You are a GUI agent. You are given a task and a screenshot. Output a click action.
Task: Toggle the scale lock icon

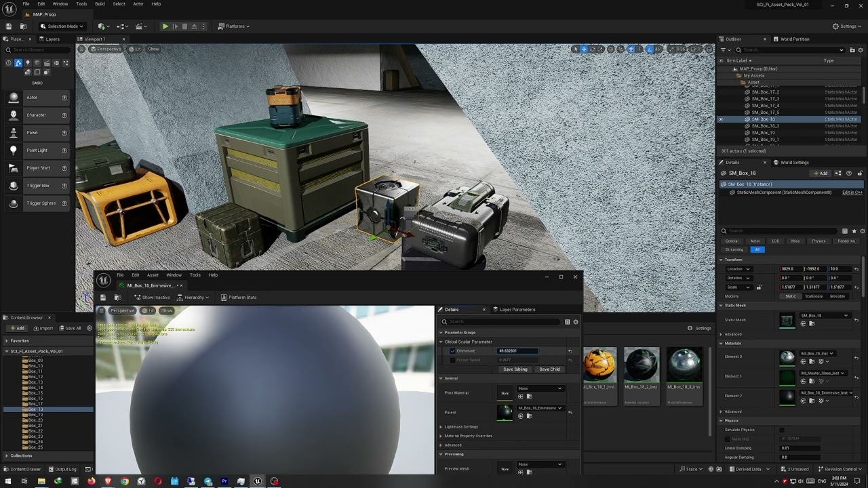click(x=759, y=287)
